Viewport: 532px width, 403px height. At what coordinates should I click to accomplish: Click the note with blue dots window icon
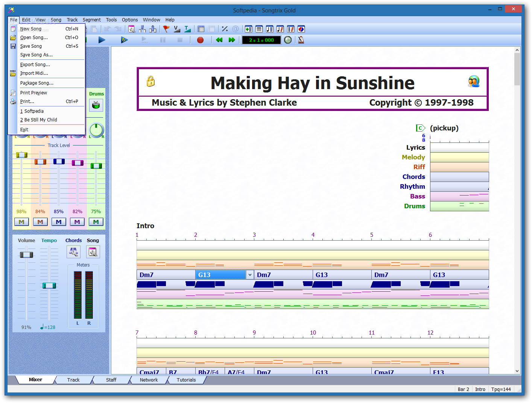(x=270, y=29)
